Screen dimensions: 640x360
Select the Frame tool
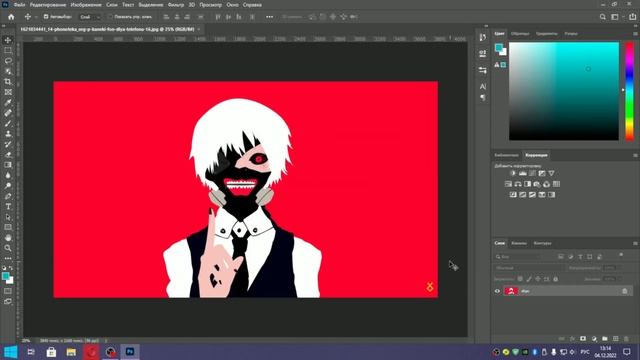point(8,92)
